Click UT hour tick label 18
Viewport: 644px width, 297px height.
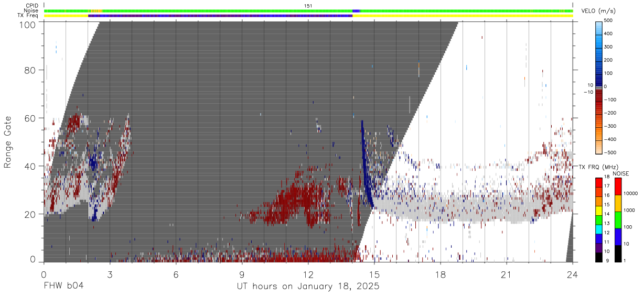tap(441, 274)
